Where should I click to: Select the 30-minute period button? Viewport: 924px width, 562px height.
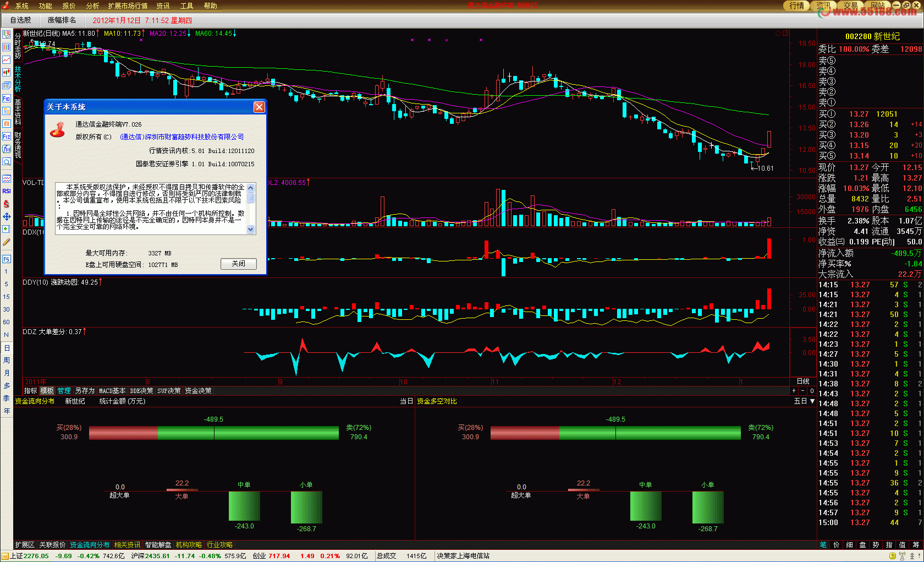[7, 309]
